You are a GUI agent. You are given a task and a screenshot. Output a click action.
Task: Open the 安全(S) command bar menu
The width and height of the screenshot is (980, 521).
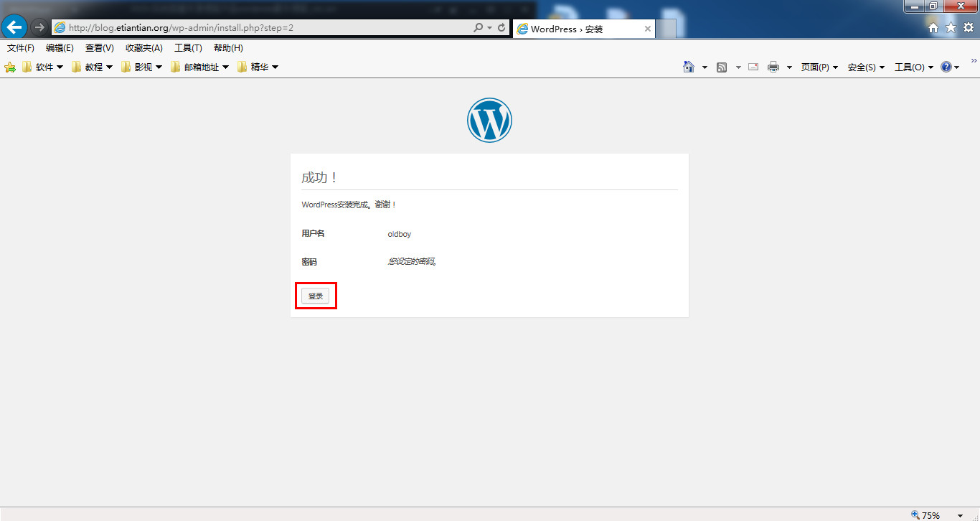click(x=866, y=67)
